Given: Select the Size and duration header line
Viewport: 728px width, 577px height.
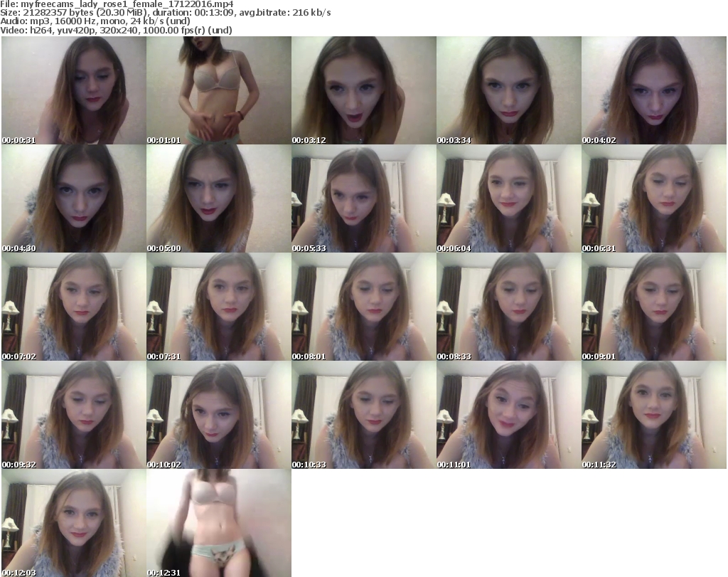Looking at the screenshot, I should [x=166, y=13].
